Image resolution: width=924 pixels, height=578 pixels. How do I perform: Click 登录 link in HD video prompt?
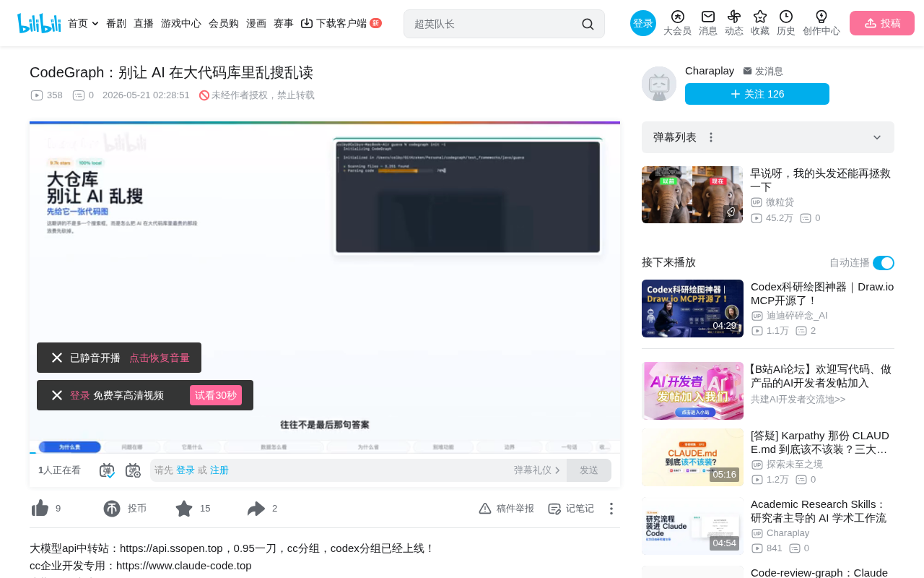[80, 395]
